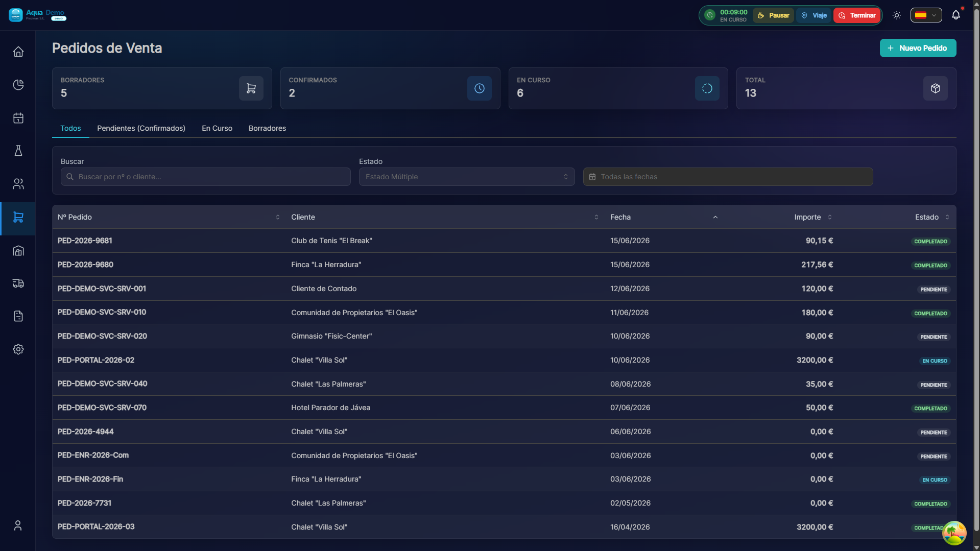Expand the Estado Múltiple dropdown
980x551 pixels.
coord(466,177)
